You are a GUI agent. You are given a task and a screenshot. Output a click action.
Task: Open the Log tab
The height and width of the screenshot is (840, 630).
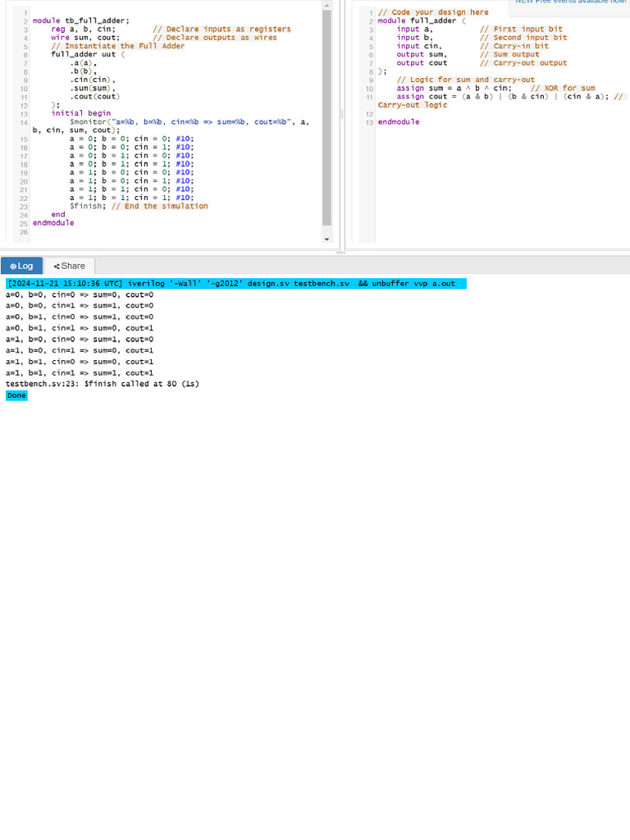pos(21,266)
